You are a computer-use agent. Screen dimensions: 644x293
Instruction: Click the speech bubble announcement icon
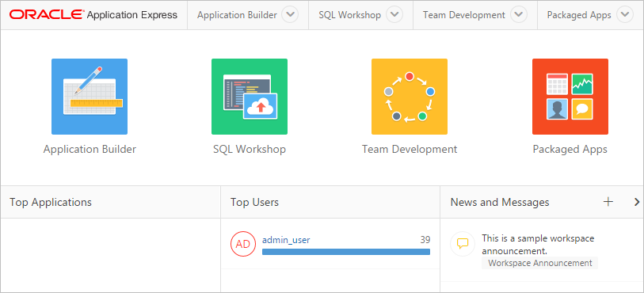tap(463, 244)
